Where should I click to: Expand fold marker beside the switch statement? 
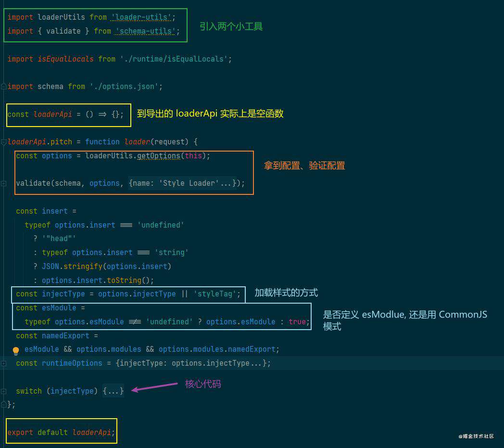click(3, 391)
